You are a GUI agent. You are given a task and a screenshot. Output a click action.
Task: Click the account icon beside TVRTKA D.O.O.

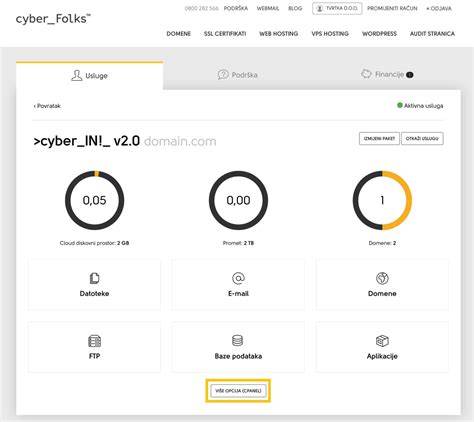point(319,8)
